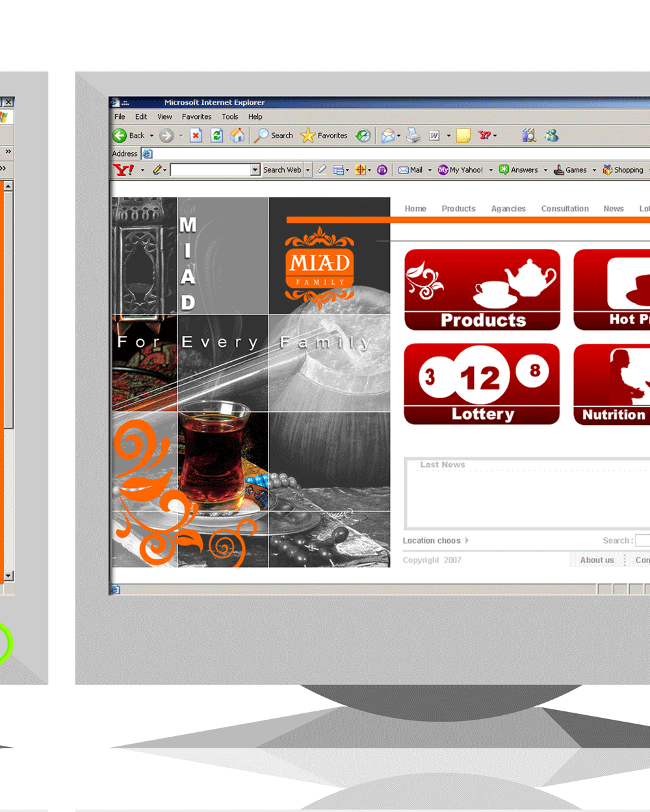Screen dimensions: 650x812
Task: Open the Tools menu
Action: point(229,117)
